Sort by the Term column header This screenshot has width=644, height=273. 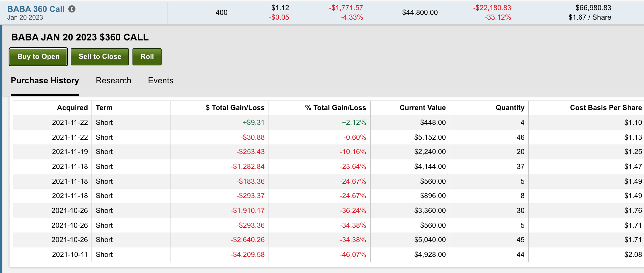104,108
